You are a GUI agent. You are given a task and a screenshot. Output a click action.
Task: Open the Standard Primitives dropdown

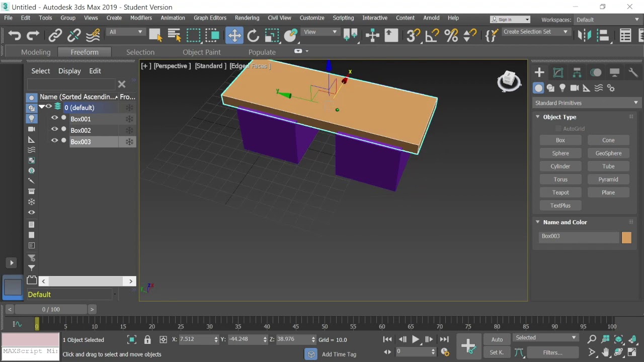click(586, 103)
